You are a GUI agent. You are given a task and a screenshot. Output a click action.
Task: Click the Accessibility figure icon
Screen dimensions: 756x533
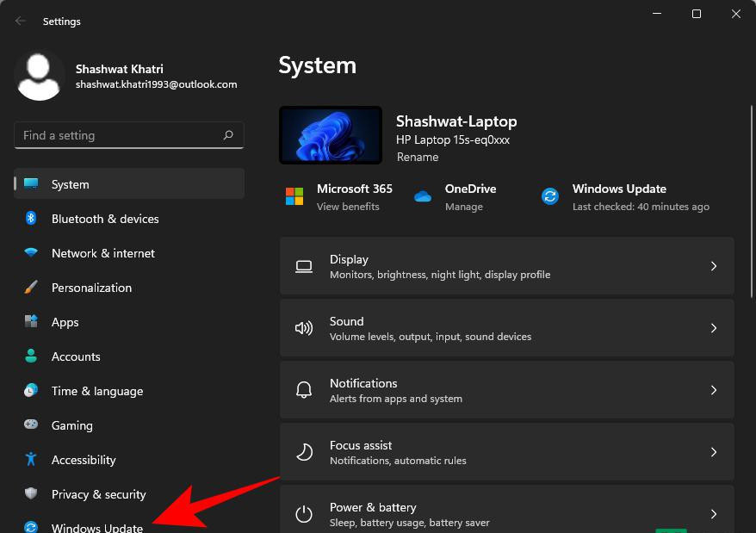(x=31, y=460)
